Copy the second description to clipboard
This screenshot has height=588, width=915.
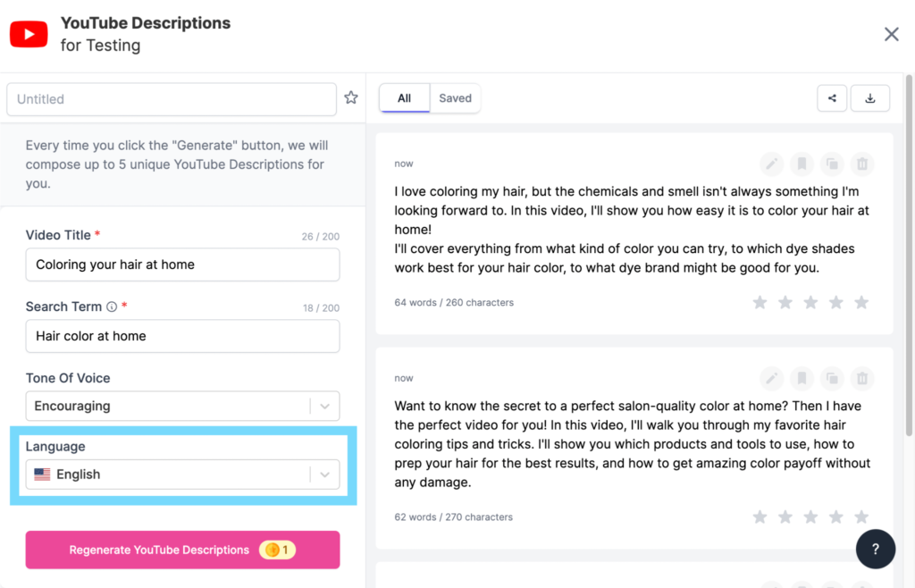point(832,378)
